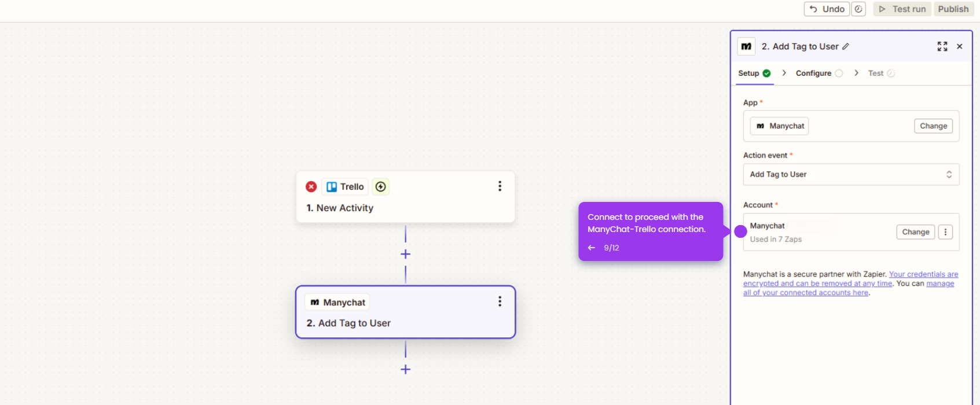Image resolution: width=980 pixels, height=405 pixels.
Task: Click the Undo button
Action: pyautogui.click(x=827, y=9)
